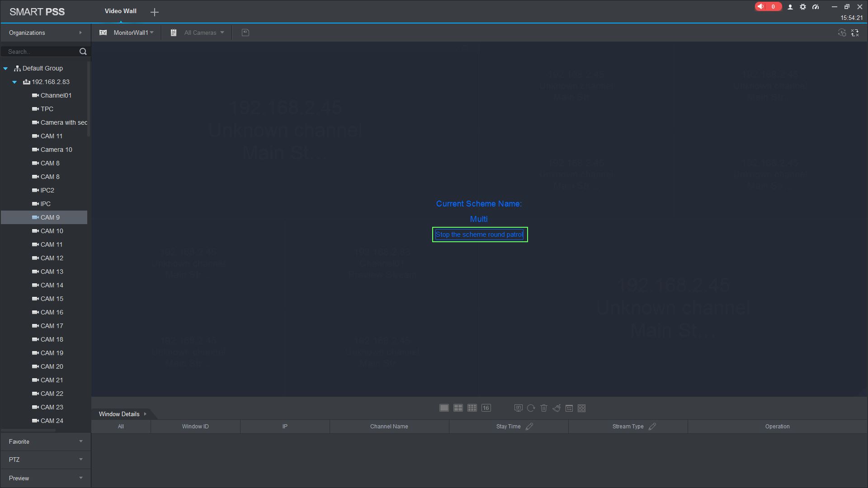
Task: Select CAM 15 in the device tree
Action: [x=52, y=299]
